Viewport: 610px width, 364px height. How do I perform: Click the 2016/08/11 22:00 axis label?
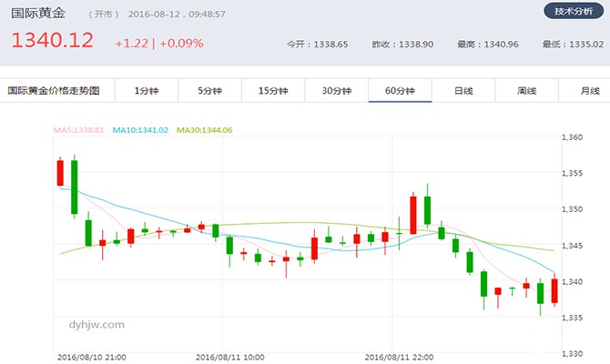pos(399,358)
